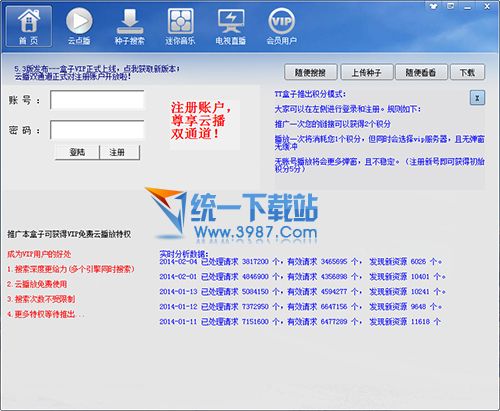Open the 会员用户 VIP member icon
500x411 pixels.
click(281, 26)
